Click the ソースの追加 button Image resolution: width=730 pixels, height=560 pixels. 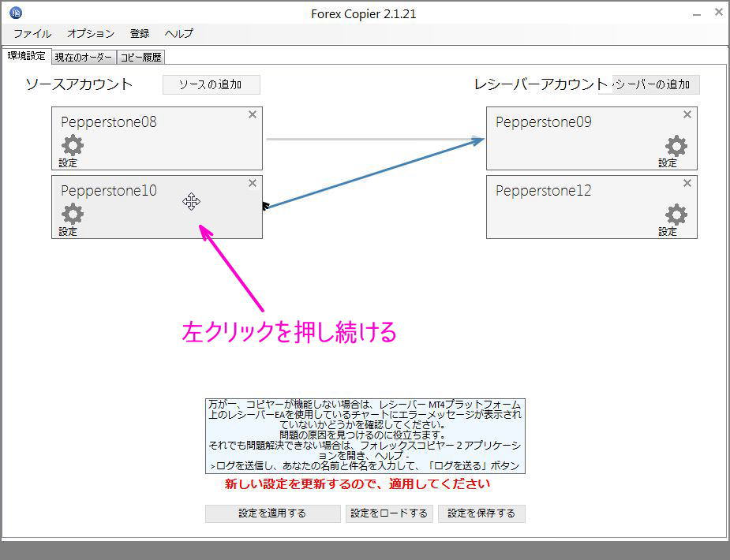click(211, 84)
